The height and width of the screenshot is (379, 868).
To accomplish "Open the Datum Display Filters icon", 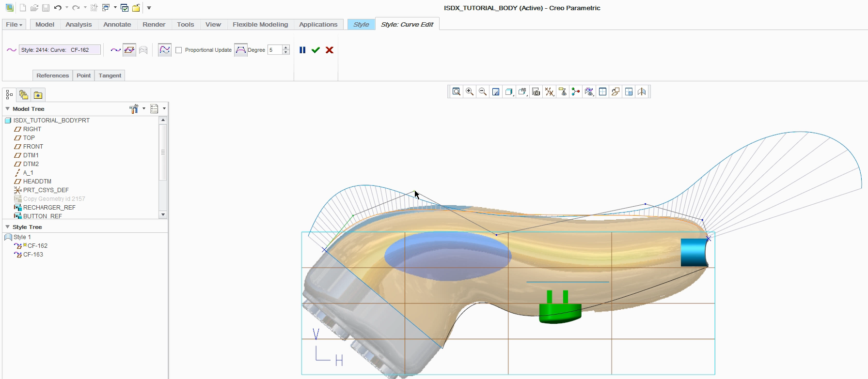I will (549, 91).
